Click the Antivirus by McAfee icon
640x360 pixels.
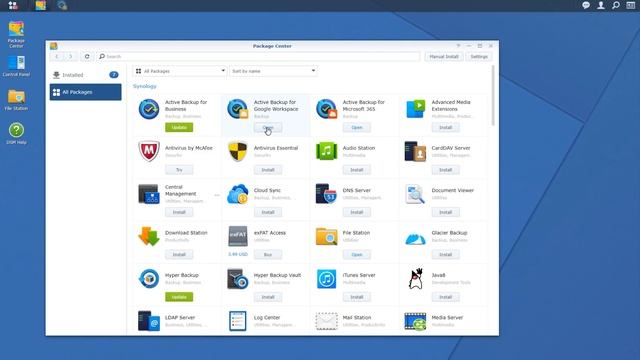[x=149, y=151]
